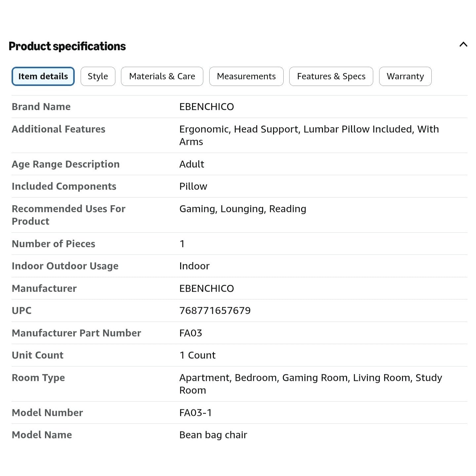Show the Measurements tab

pyautogui.click(x=246, y=76)
